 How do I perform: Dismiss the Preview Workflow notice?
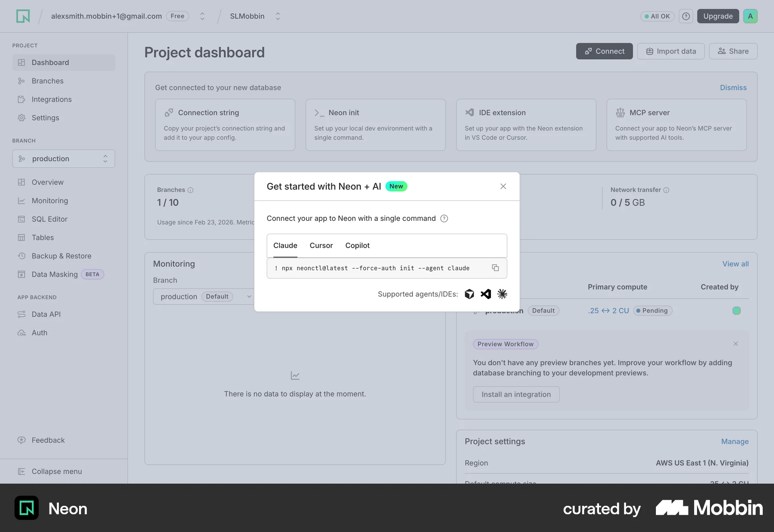736,344
